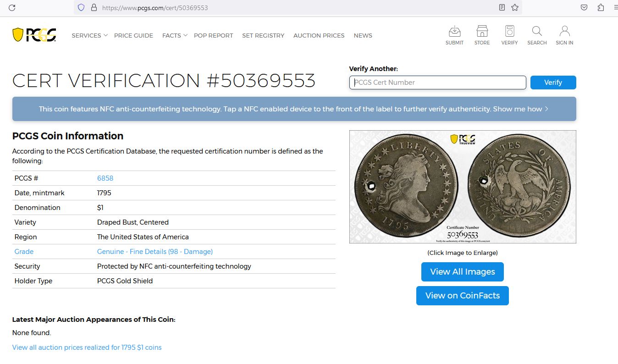This screenshot has height=364, width=618.
Task: Click the PCGS logo
Action: pyautogui.click(x=34, y=35)
